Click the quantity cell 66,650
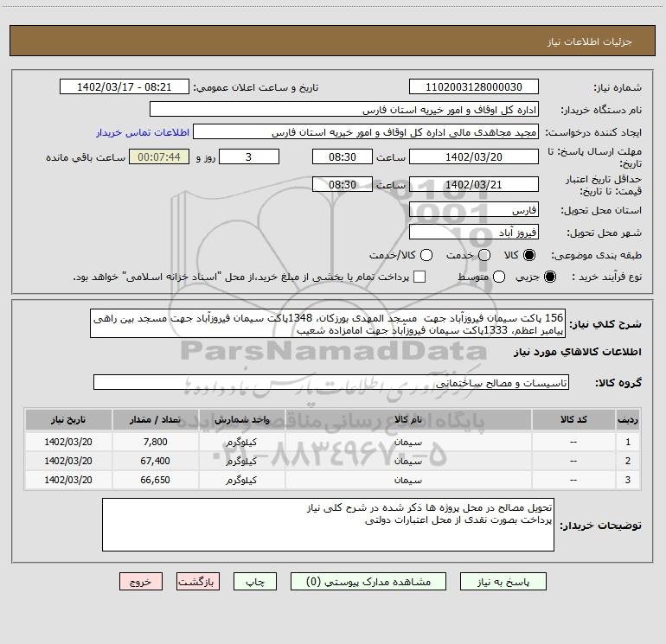This screenshot has width=666, height=644. point(155,480)
